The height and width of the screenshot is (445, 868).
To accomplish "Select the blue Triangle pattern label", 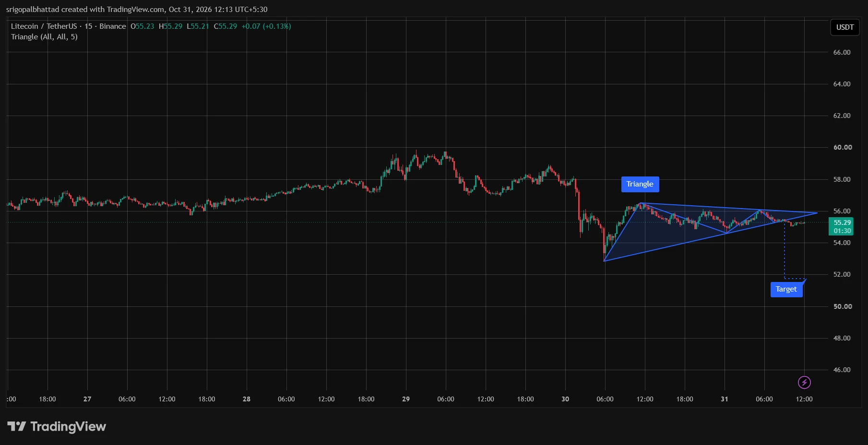I will [640, 184].
